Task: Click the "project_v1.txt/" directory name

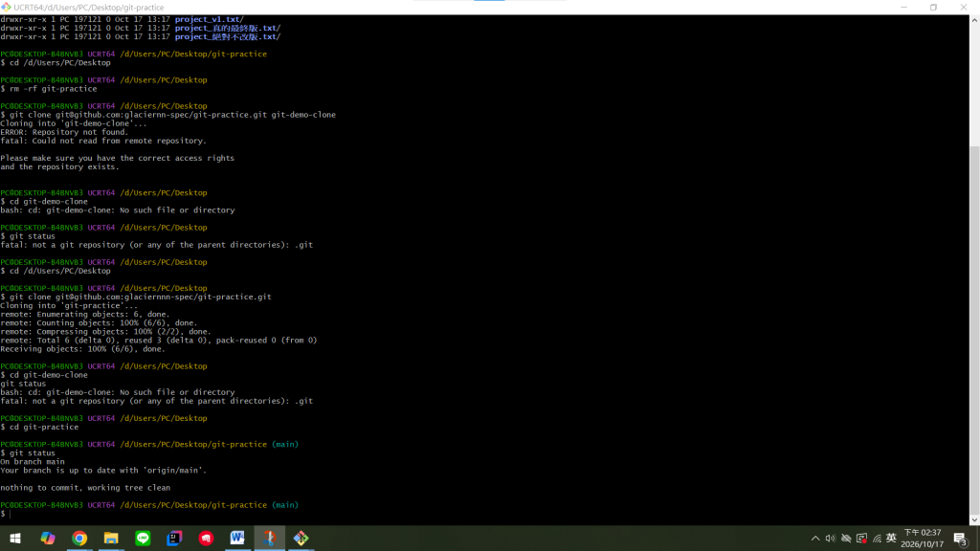Action: [210, 19]
